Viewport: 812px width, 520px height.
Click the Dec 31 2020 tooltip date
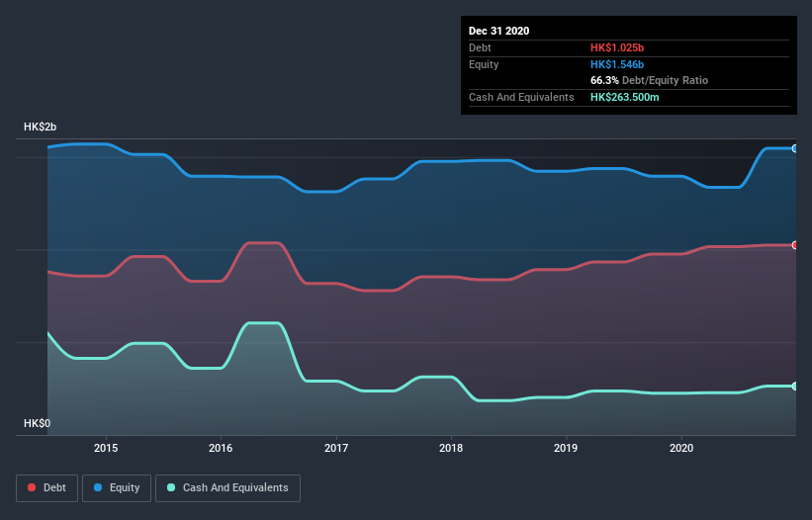coord(498,31)
